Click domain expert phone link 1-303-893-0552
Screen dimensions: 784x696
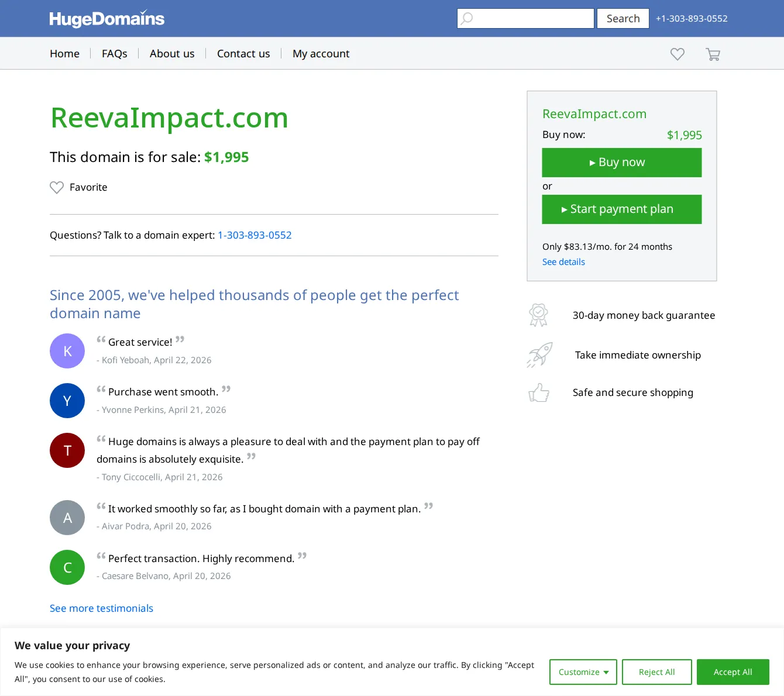point(255,235)
